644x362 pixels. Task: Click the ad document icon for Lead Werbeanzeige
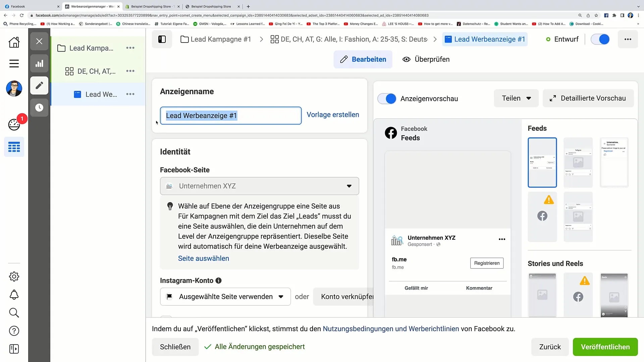click(x=78, y=94)
